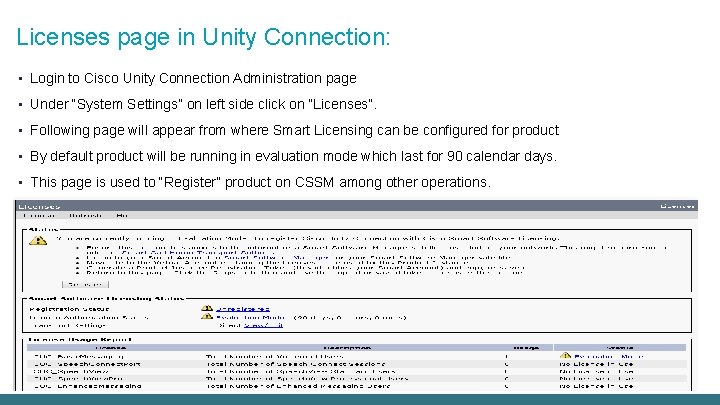The image size is (720, 405).
Task: Open the Evaluation Mode authorization link
Action: tap(251, 317)
